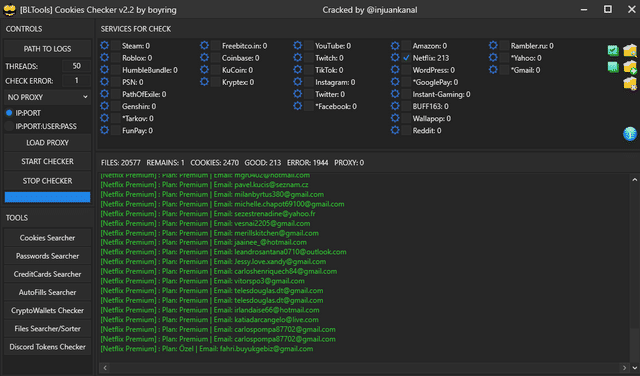Screen dimensions: 640x376
Task: Open the YouTube gear icon
Action: click(x=298, y=46)
